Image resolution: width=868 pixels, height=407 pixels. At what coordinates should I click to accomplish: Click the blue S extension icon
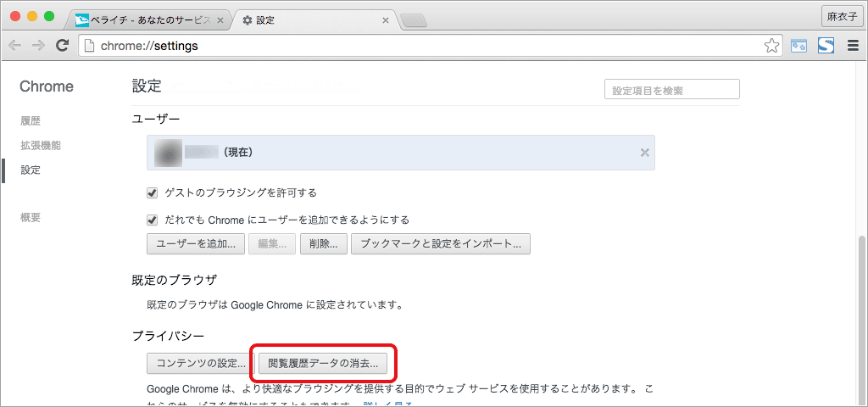pos(826,46)
